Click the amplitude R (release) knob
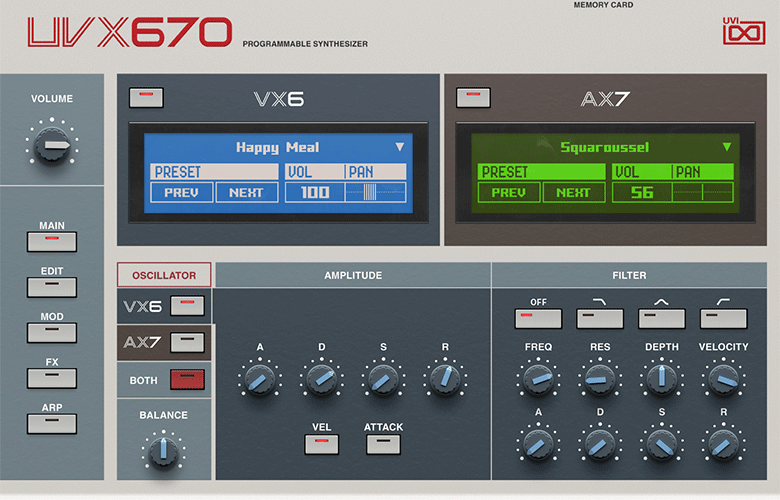 (445, 380)
